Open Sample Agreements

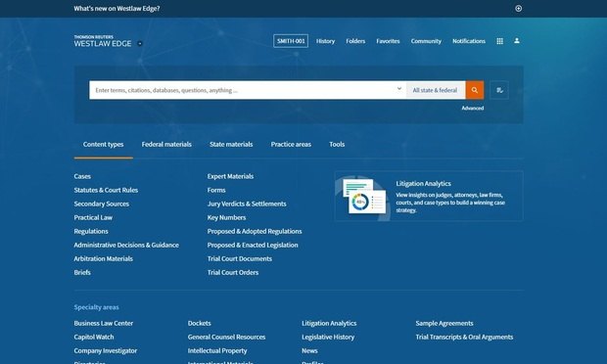(x=444, y=323)
